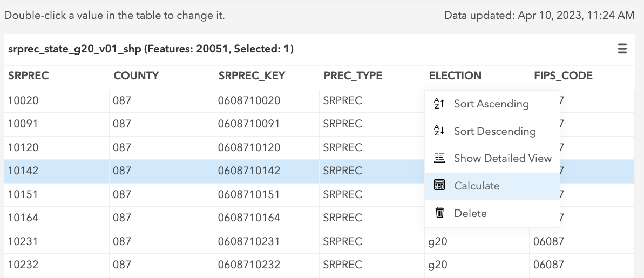Open the ELECTION column header menu
This screenshot has height=278, width=644.
click(455, 76)
